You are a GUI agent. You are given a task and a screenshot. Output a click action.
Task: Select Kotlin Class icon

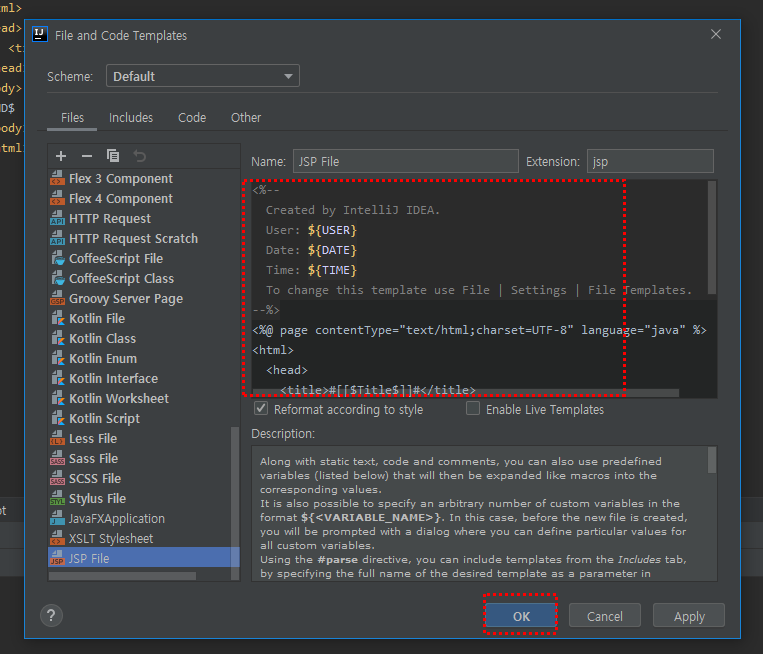click(57, 338)
